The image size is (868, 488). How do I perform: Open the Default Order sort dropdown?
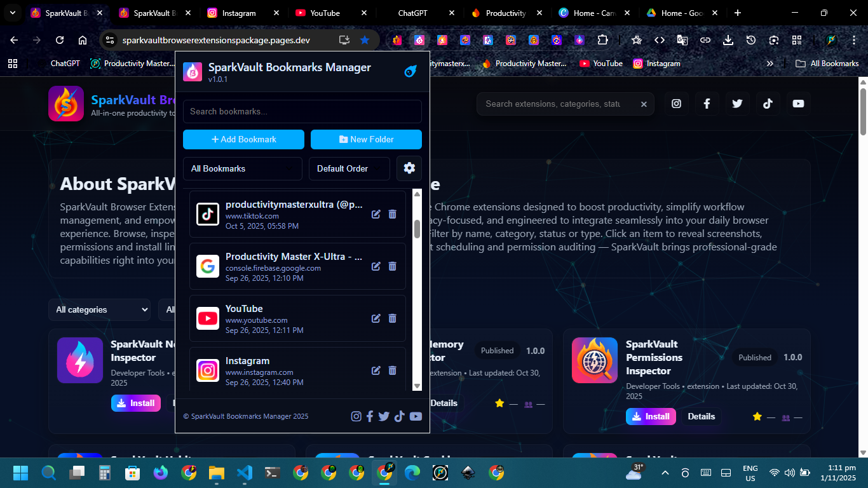point(349,168)
